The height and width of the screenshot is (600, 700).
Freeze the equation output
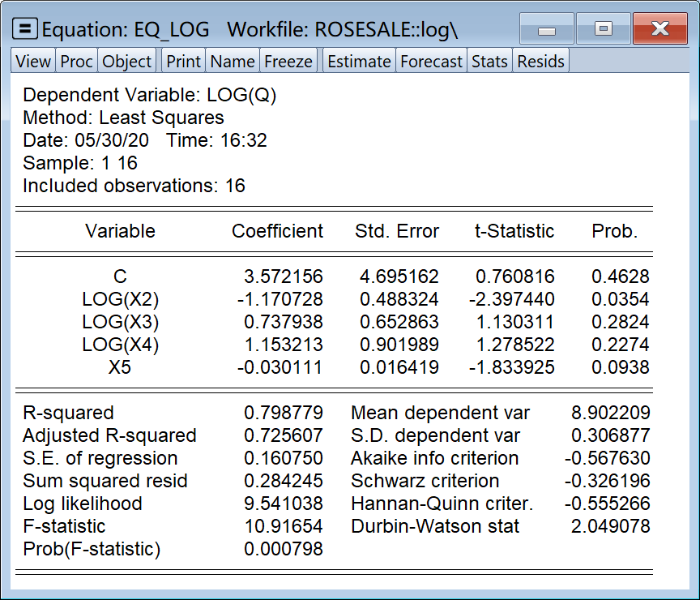click(288, 62)
